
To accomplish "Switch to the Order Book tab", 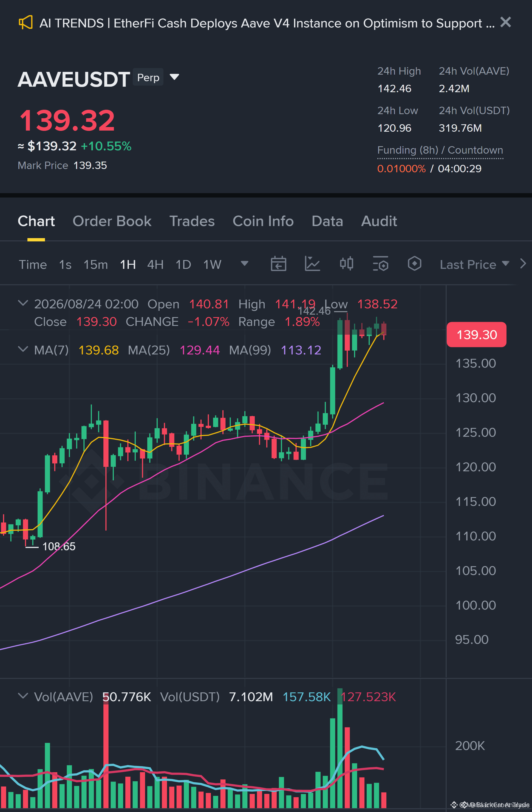I will tap(112, 221).
